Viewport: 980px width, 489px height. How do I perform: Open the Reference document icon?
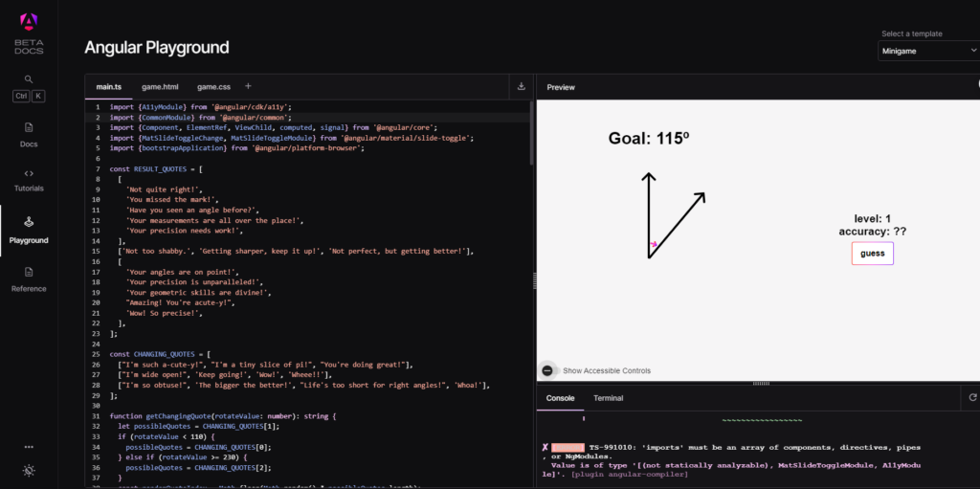click(29, 272)
